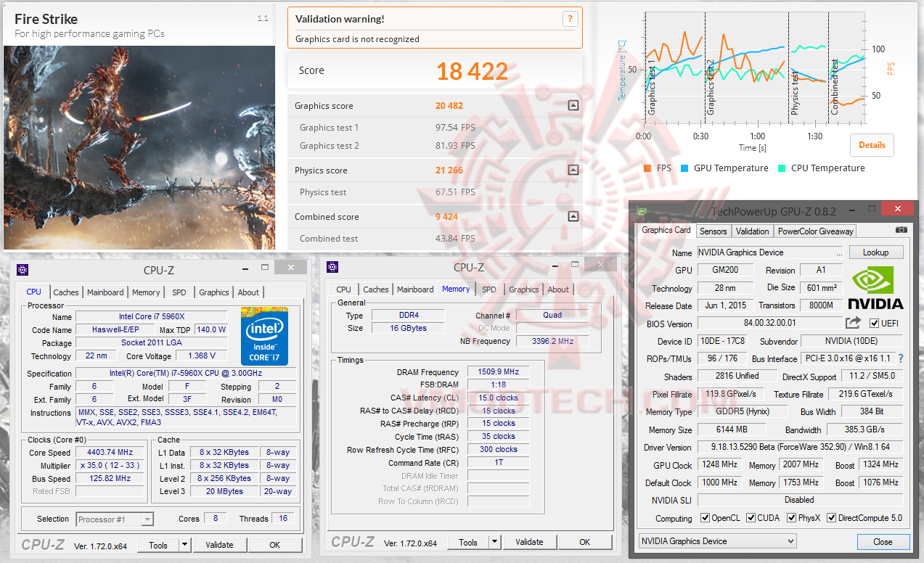
Task: Click OK button in left CPU-Z window
Action: 275,545
